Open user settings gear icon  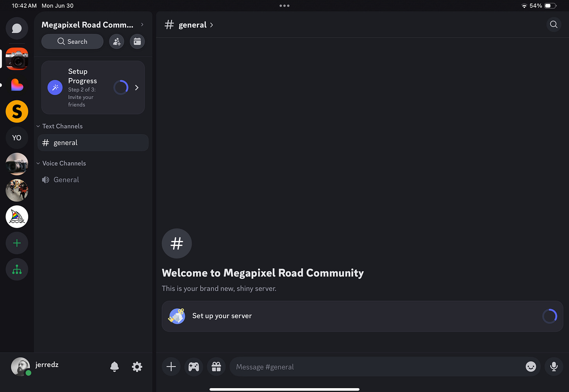(x=137, y=367)
